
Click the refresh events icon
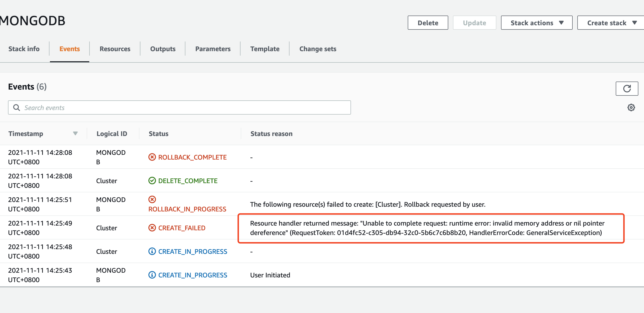[627, 88]
